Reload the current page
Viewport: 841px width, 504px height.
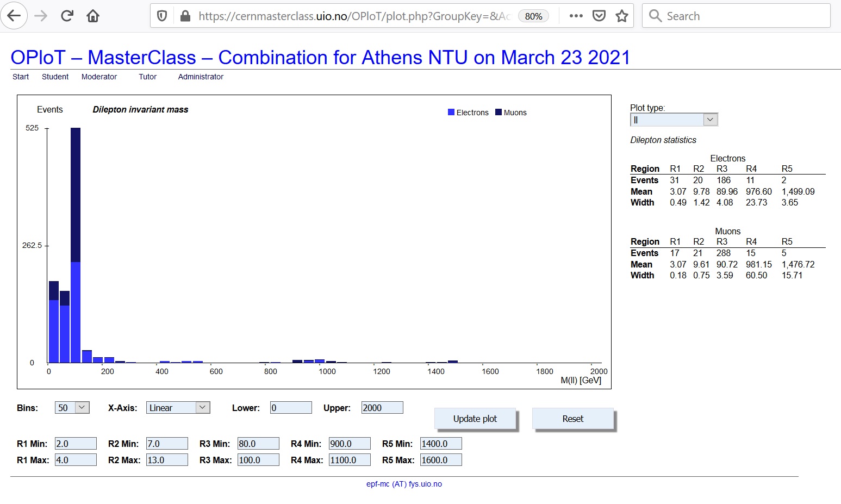(x=67, y=16)
